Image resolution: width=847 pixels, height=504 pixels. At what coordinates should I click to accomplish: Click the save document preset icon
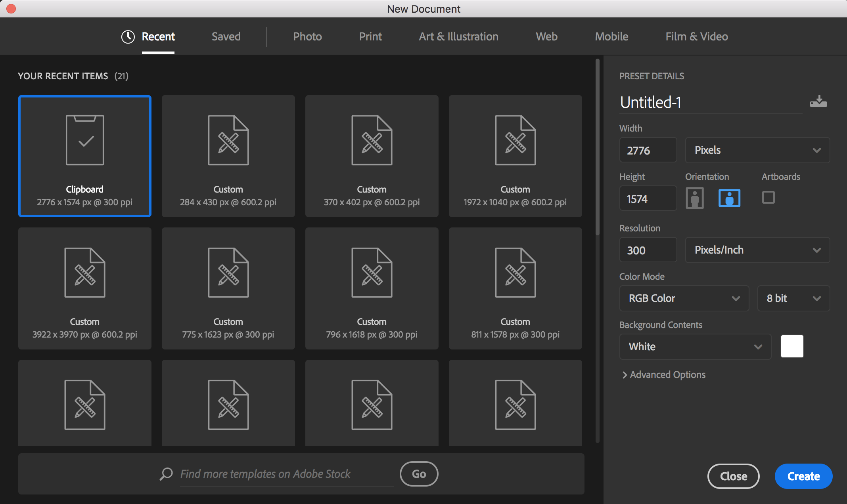(x=818, y=101)
